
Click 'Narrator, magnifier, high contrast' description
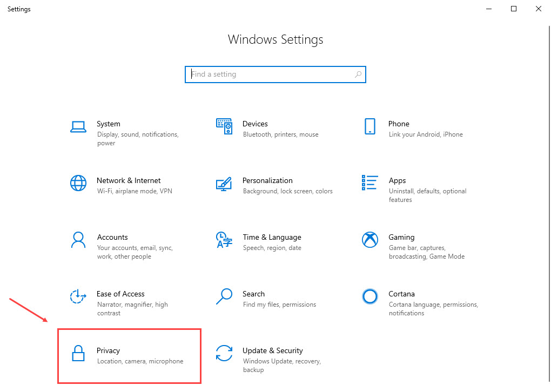(132, 309)
